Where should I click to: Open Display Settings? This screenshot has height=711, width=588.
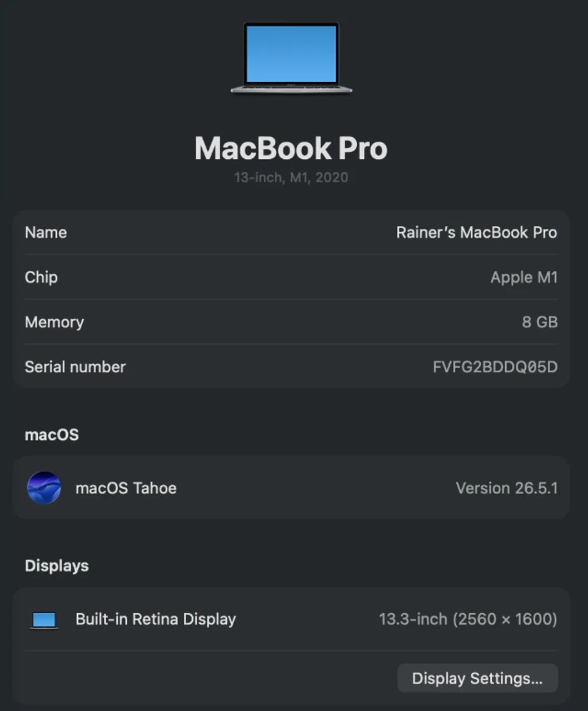pos(477,678)
